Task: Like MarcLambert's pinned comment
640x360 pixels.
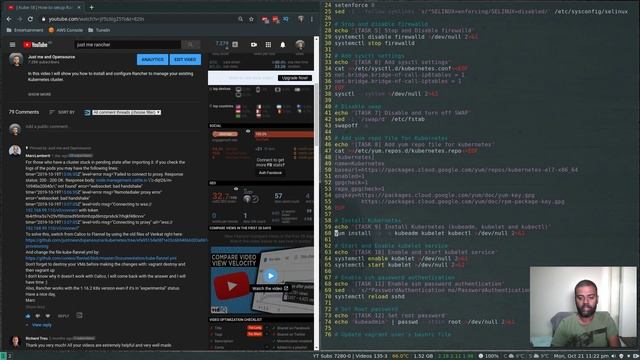Action: coord(28,316)
